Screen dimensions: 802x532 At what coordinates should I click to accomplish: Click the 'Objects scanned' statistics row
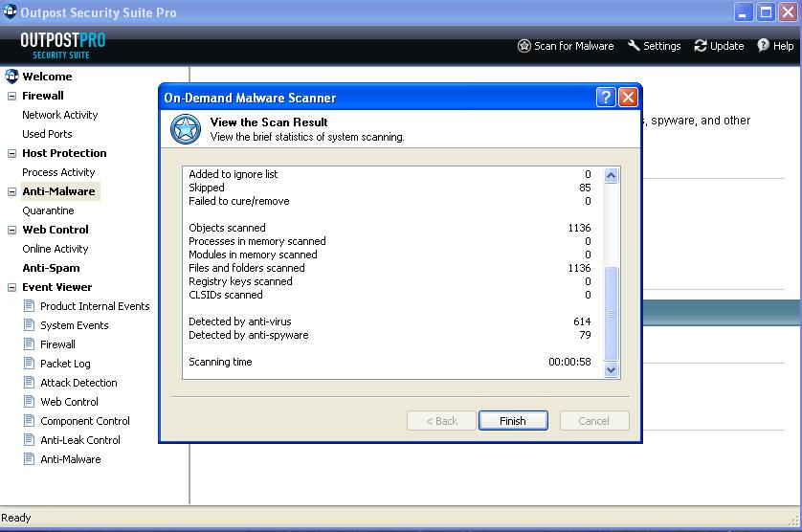(390, 228)
